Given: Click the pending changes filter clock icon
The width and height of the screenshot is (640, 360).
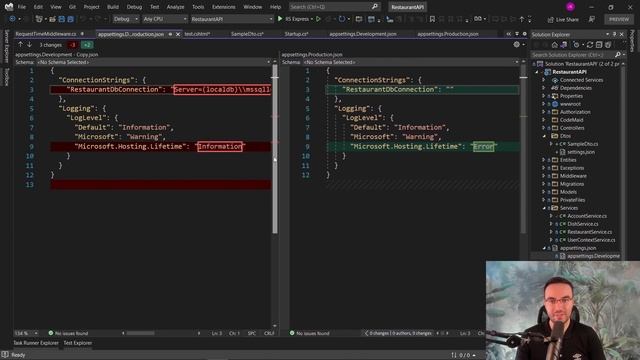Looking at the screenshot, I should [576, 45].
